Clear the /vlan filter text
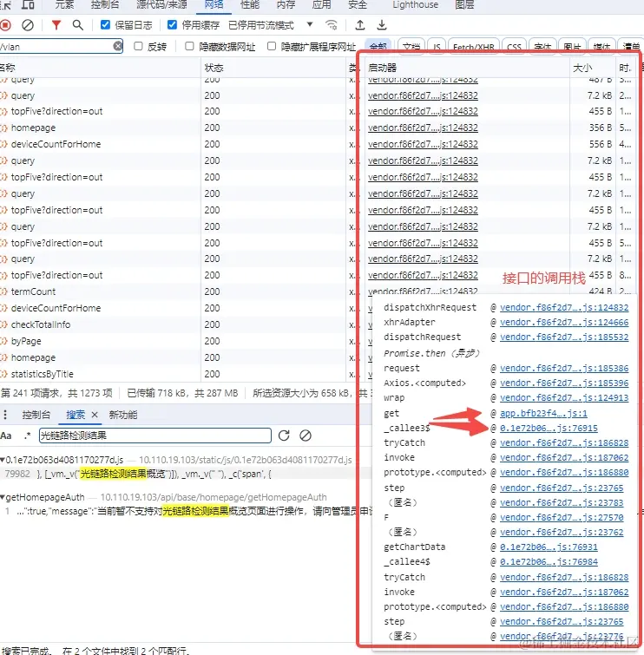Screen dimensions: 644x655 tap(118, 46)
